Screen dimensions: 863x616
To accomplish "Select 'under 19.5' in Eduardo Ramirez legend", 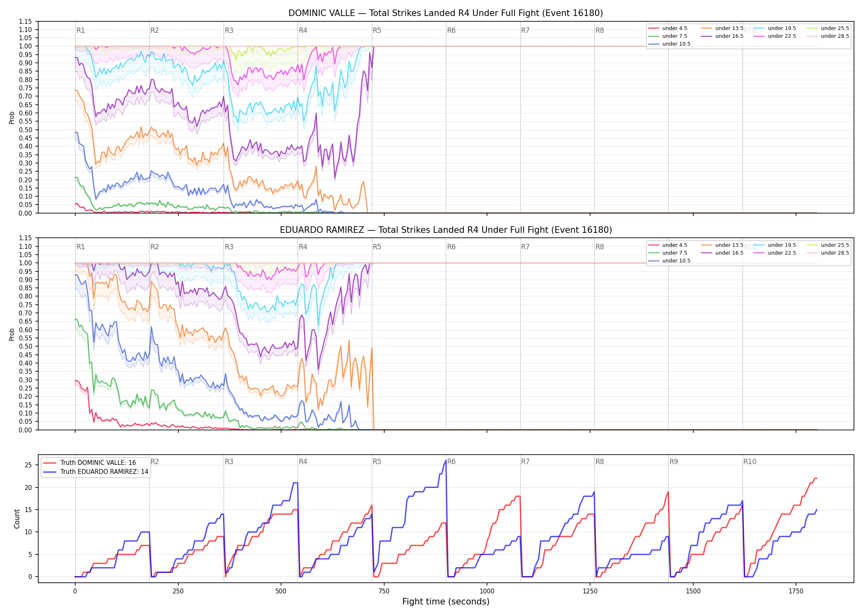I will tap(775, 245).
